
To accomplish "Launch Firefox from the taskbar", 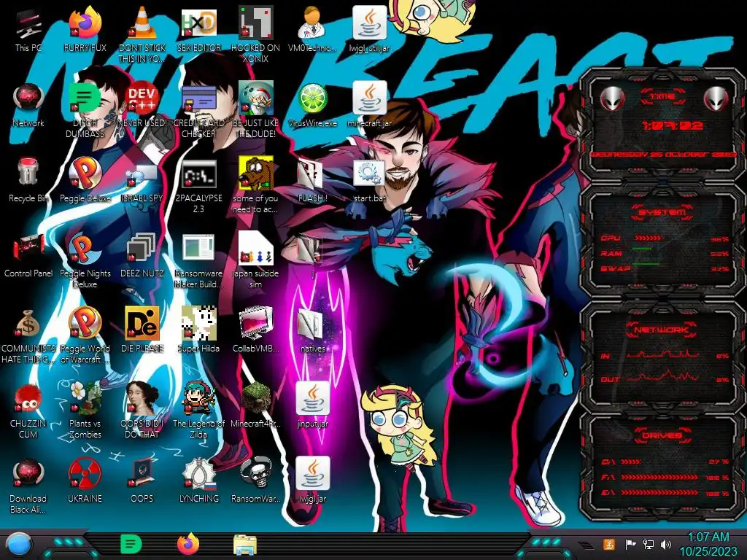I will [188, 544].
